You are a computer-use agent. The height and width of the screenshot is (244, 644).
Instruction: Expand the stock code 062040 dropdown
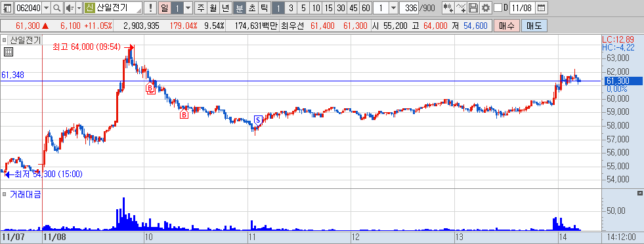[46, 8]
